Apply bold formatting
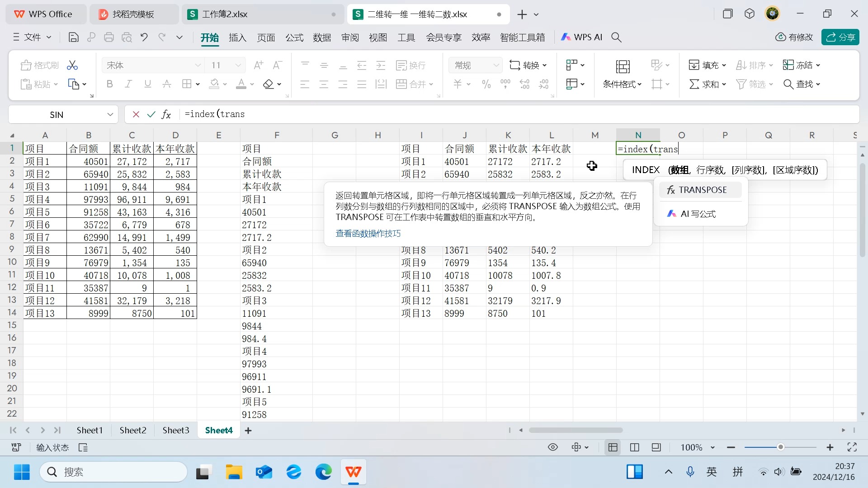The height and width of the screenshot is (488, 868). coord(109,84)
